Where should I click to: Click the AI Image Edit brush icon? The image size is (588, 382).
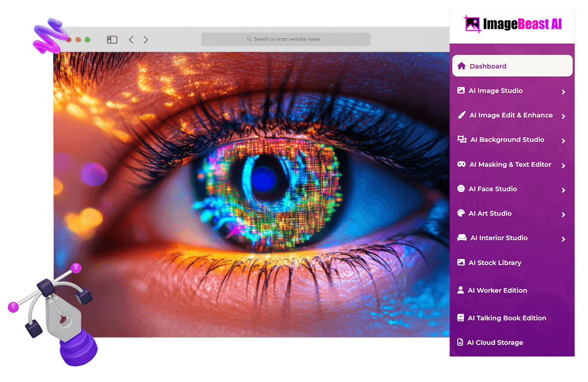tap(461, 115)
